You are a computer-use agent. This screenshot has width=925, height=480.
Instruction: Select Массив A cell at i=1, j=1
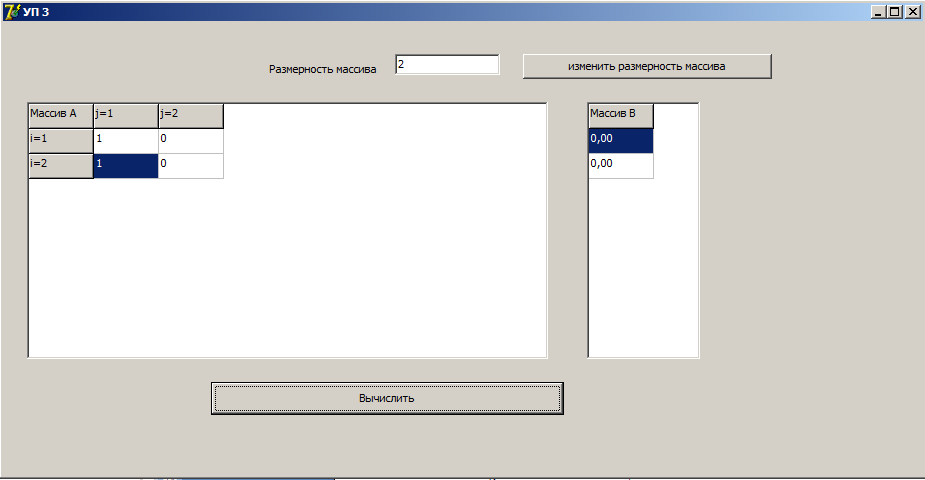(126, 141)
